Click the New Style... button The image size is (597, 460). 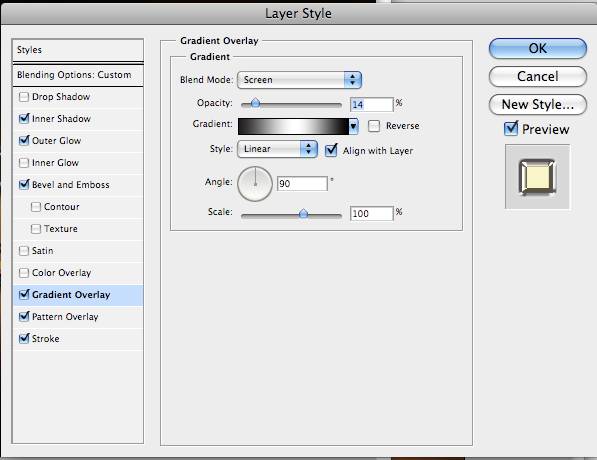pyautogui.click(x=538, y=104)
